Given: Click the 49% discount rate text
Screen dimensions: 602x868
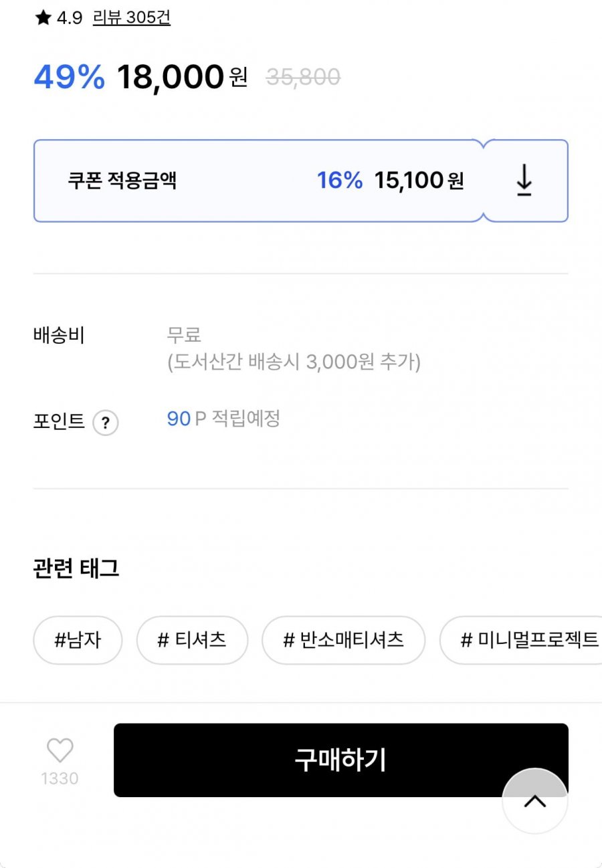Looking at the screenshot, I should tap(70, 78).
